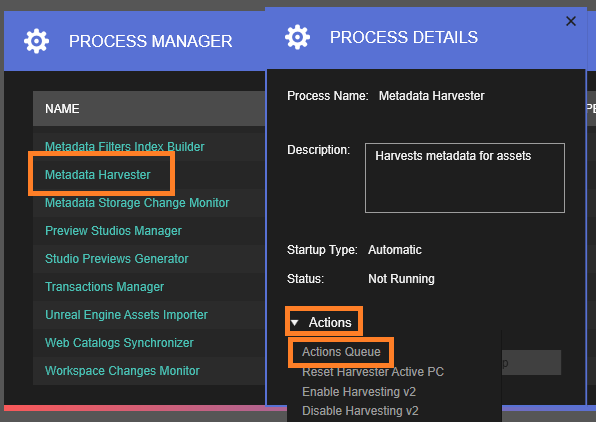The image size is (596, 422).
Task: Open Transactions Manager process link
Action: pos(105,287)
